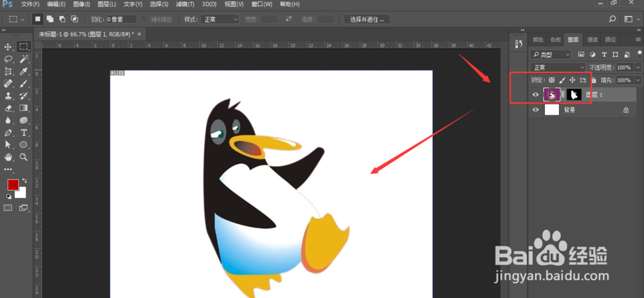Select the Rectangular Marquee tool in the toolbox
644x298 pixels.
[x=24, y=47]
